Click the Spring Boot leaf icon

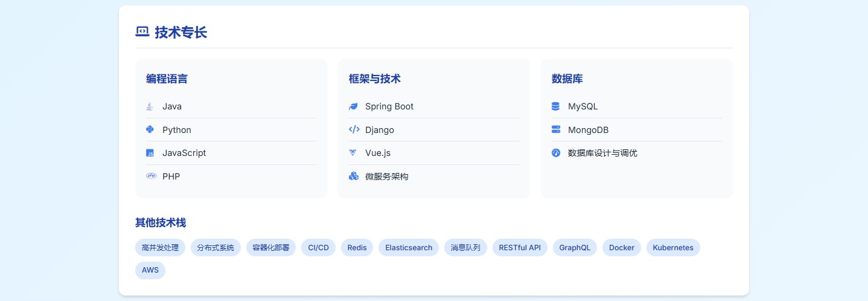point(353,106)
